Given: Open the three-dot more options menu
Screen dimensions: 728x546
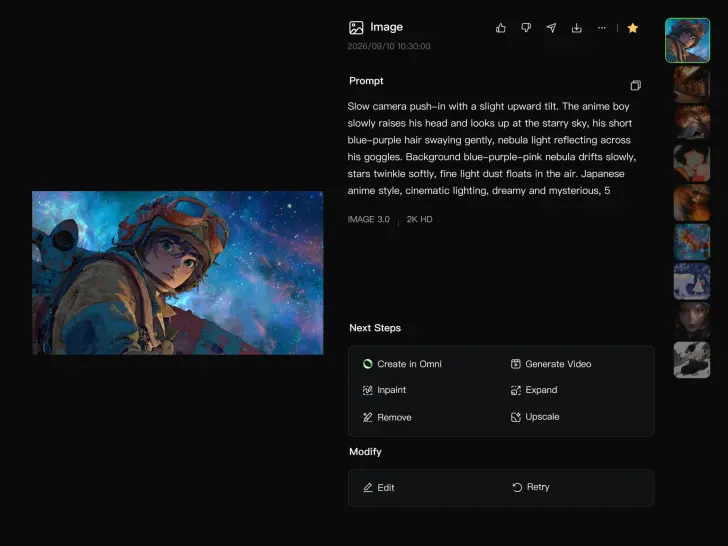Looking at the screenshot, I should tap(602, 28).
